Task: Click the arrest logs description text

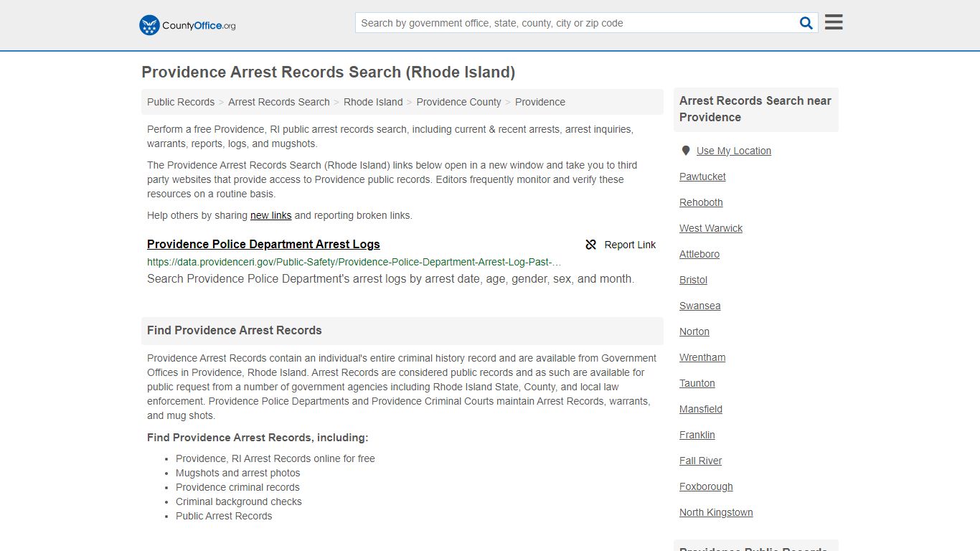Action: point(390,278)
